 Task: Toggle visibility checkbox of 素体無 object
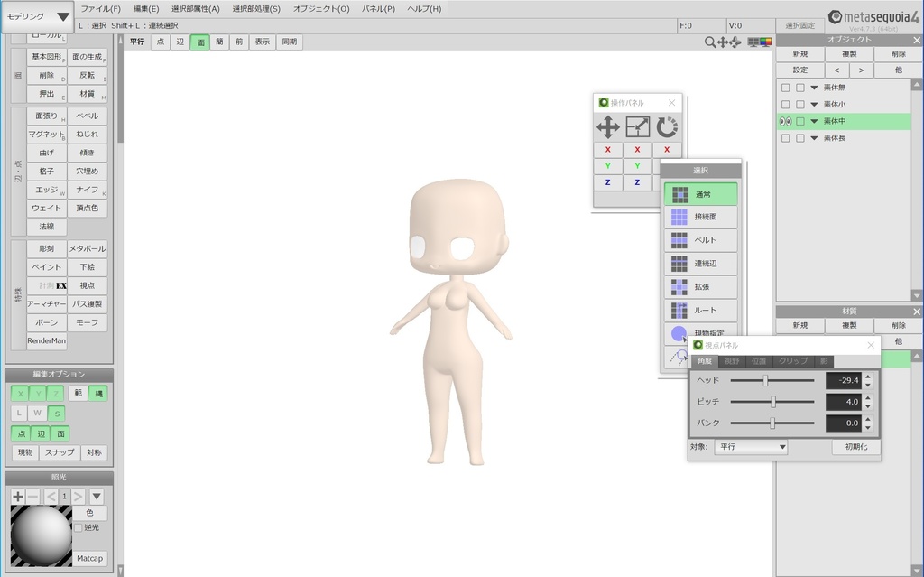(x=786, y=88)
